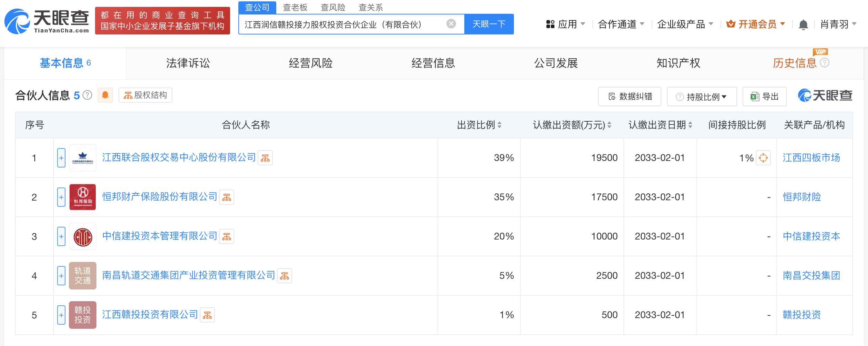The image size is (868, 346).
Task: Expand row for 江西联合股权交易中心
Action: pos(61,158)
